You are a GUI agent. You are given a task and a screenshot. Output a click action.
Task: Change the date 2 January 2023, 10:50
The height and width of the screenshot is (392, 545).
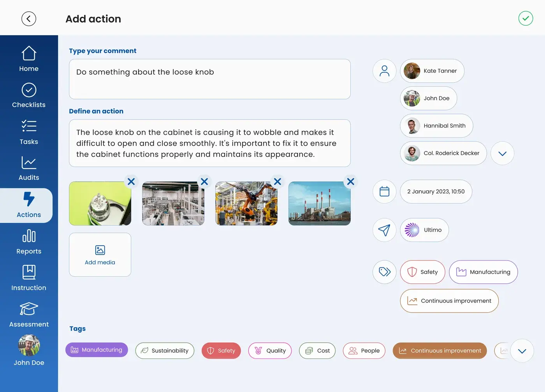coord(436,192)
